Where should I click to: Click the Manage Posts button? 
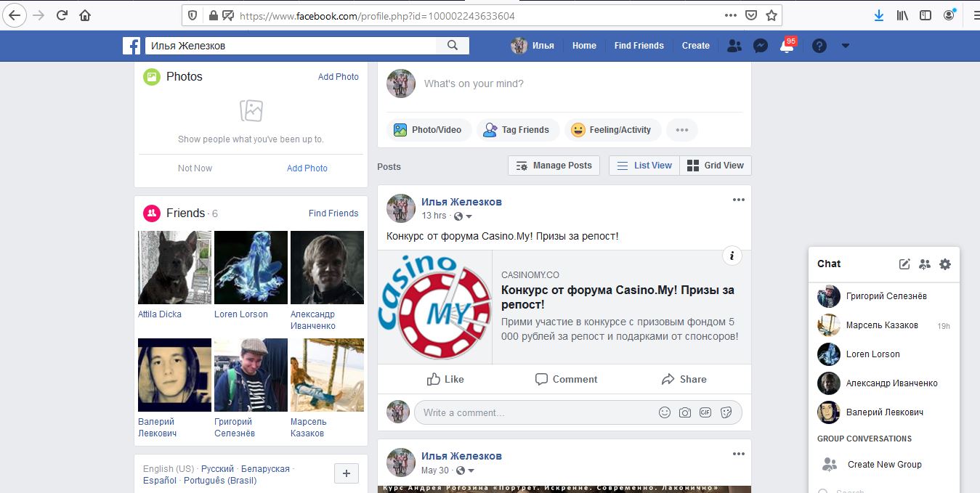tap(554, 166)
